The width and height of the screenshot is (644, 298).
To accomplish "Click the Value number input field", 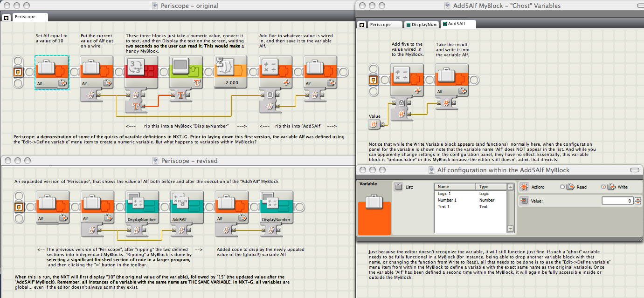I will 617,201.
